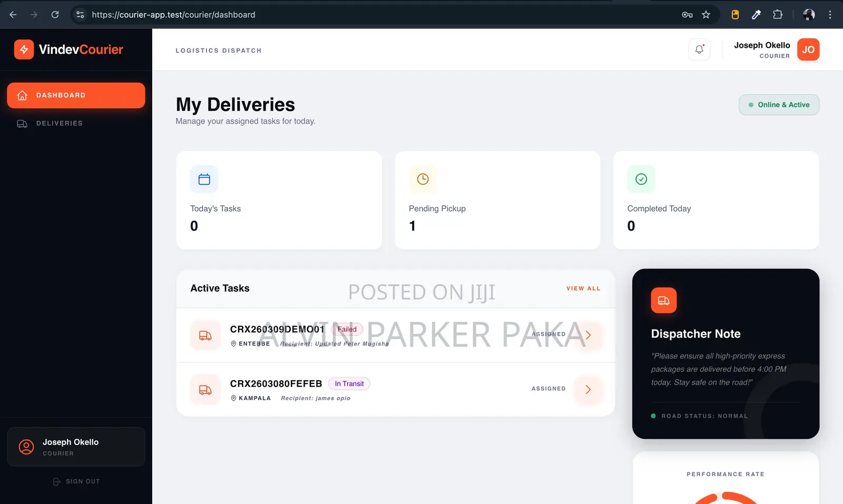This screenshot has height=504, width=843.
Task: Open the extensions puzzle icon
Action: (778, 15)
